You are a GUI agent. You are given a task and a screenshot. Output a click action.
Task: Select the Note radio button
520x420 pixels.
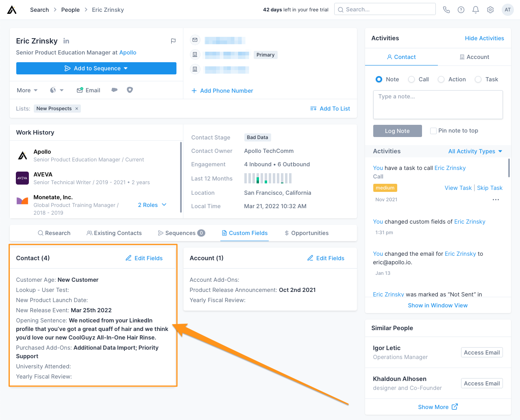point(379,79)
